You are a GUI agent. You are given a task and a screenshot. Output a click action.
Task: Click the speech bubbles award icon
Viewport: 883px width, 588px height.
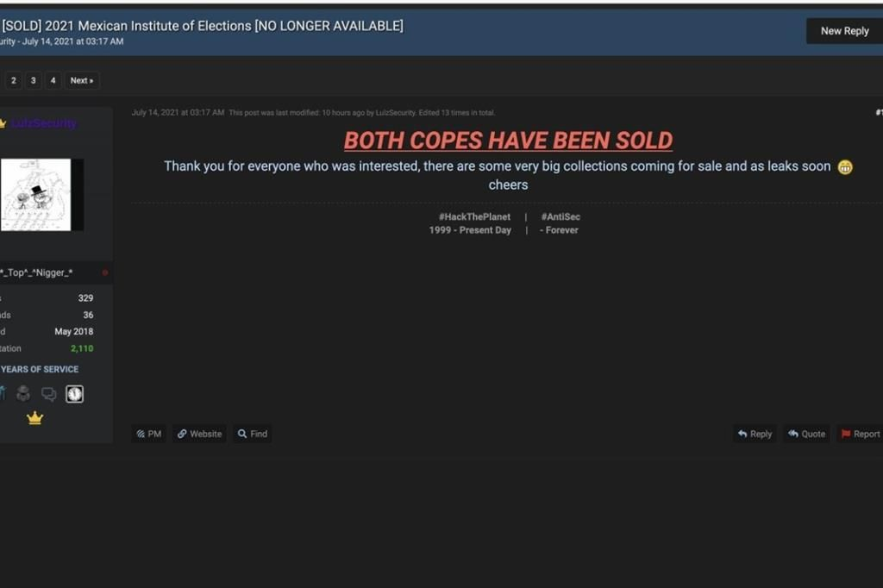click(x=49, y=394)
